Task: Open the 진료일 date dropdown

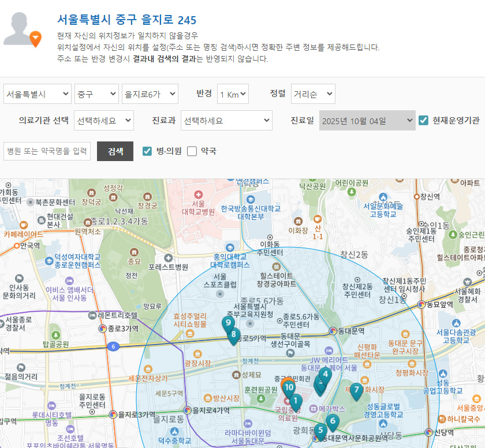Action: [367, 120]
